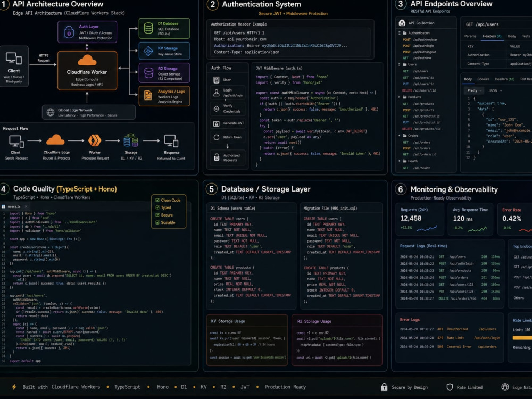Click the Avg. Response Time sparkline chart

[x=477, y=229]
